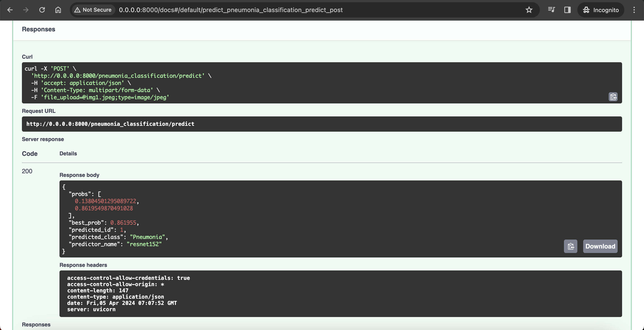The height and width of the screenshot is (330, 644).
Task: Open the media control icon in toolbar
Action: pos(551,10)
